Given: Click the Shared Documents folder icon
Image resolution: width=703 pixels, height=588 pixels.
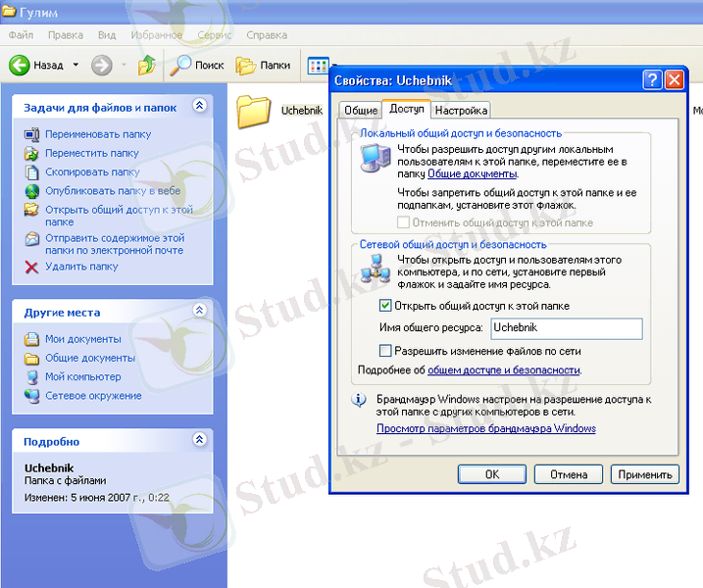Looking at the screenshot, I should [31, 358].
